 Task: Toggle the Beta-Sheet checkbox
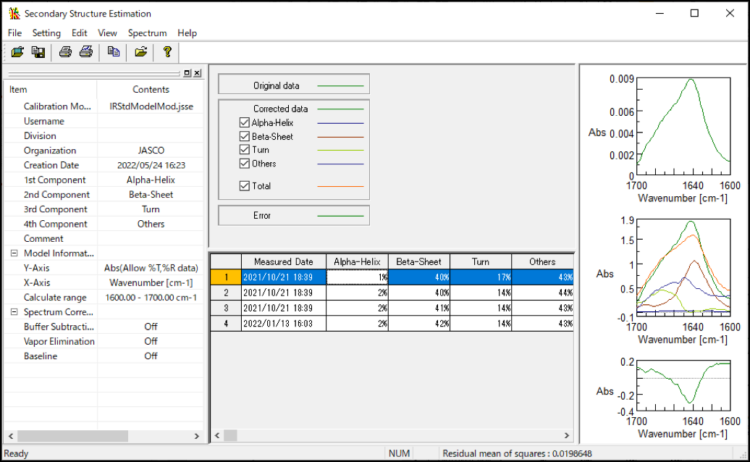pos(245,136)
